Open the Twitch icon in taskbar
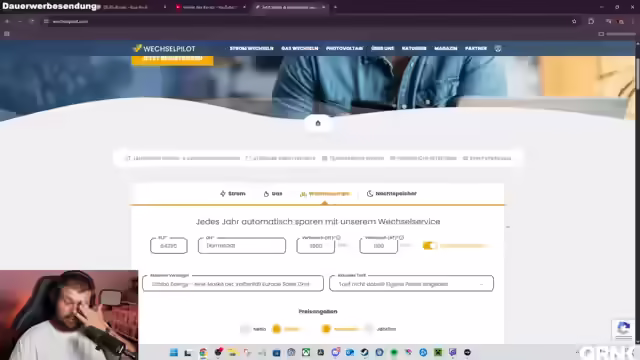The width and height of the screenshot is (640, 360). click(453, 352)
